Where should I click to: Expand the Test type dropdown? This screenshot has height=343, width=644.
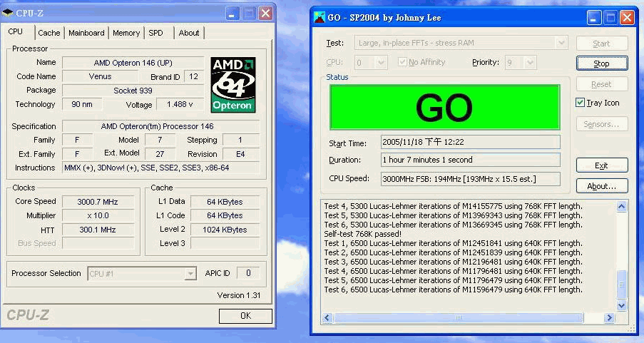tap(561, 43)
